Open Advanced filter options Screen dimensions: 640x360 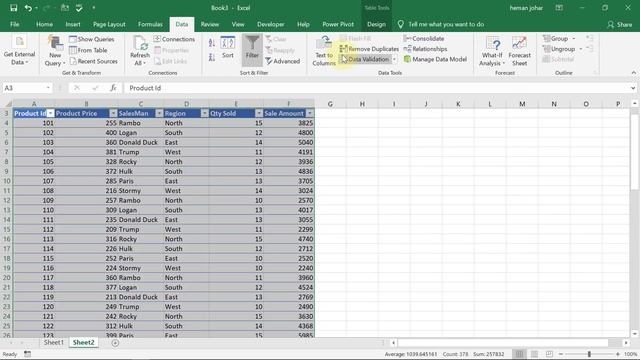tap(282, 61)
